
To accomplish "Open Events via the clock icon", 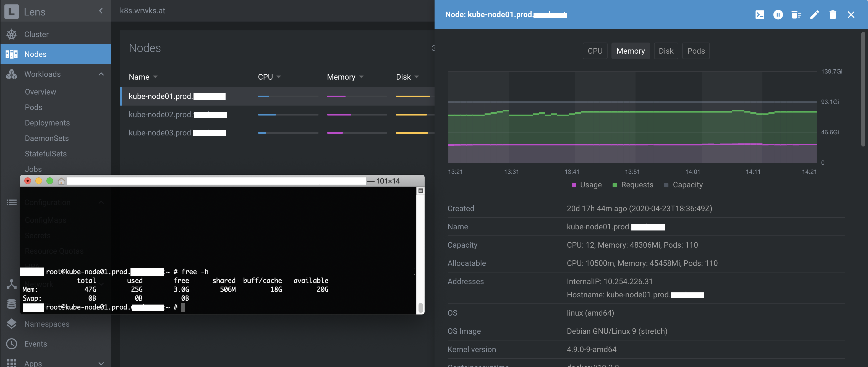I will tap(12, 344).
